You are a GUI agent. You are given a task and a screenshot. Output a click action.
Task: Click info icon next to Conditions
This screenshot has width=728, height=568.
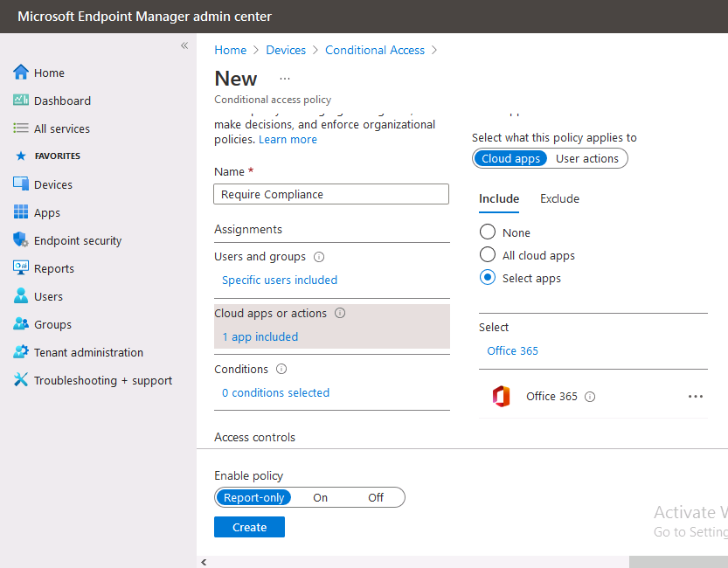point(281,369)
